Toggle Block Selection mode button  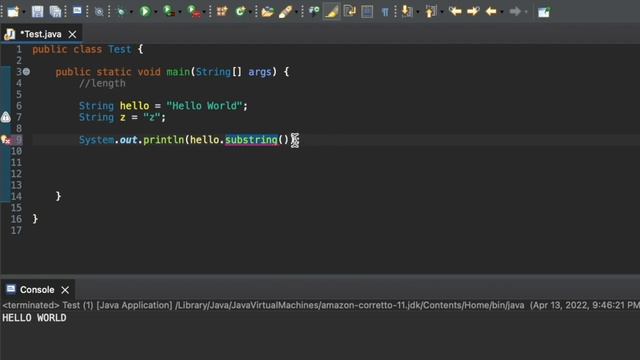[x=367, y=11]
